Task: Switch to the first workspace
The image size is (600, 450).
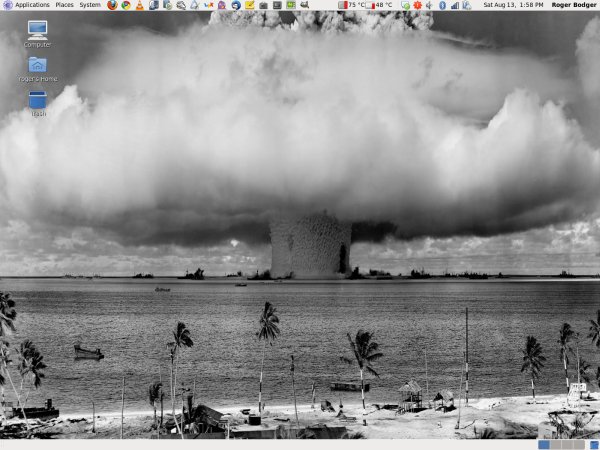Action: tap(544, 444)
